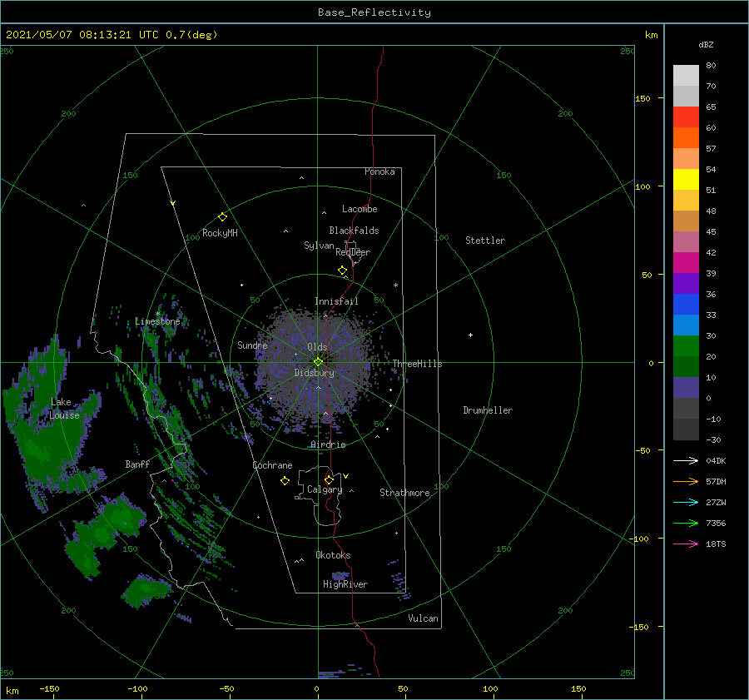Click the ThreeHills label
Viewport: 749px width, 700px height.
418,364
